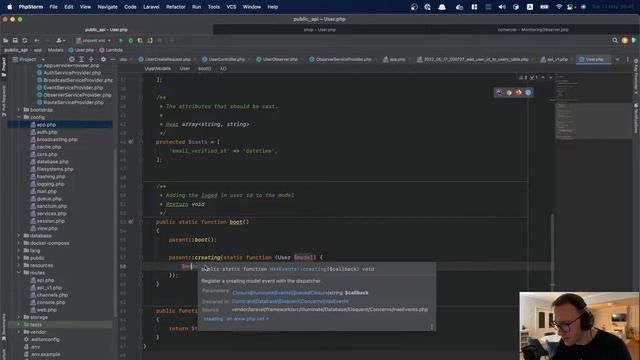Click the Synchronize/reload toolbar icon
Screen dimensions: 640x360
[x=25, y=40]
